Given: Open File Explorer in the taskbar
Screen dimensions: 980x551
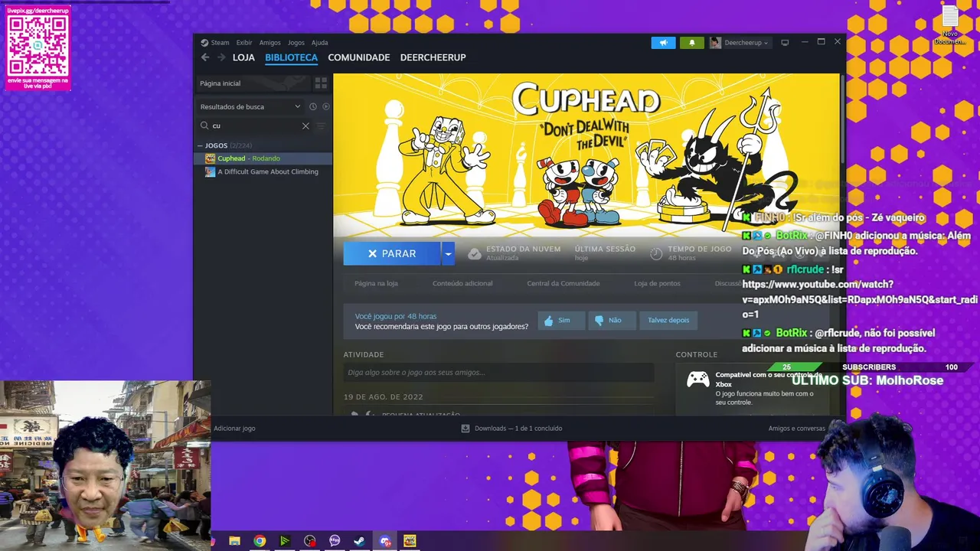Looking at the screenshot, I should 235,541.
